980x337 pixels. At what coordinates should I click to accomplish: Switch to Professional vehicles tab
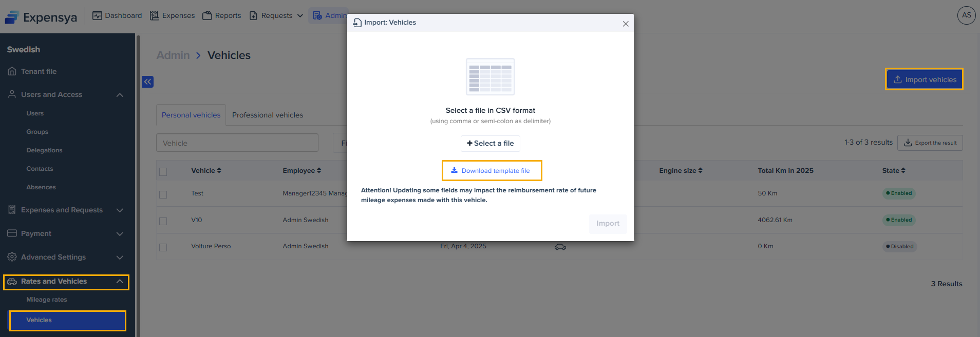[x=268, y=115]
